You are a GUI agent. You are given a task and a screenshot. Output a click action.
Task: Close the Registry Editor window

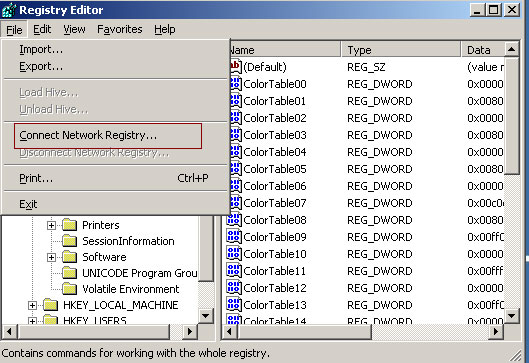(512, 9)
